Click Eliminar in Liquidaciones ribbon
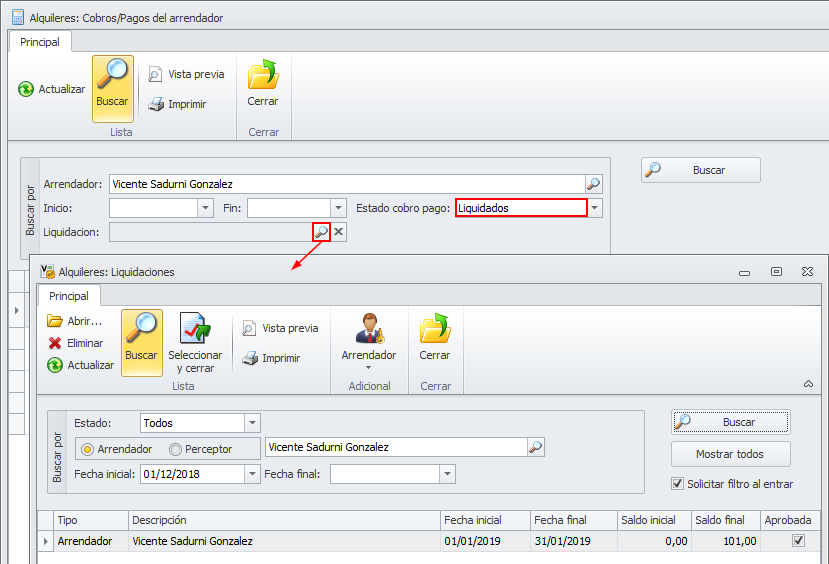The image size is (829, 564). pyautogui.click(x=76, y=343)
